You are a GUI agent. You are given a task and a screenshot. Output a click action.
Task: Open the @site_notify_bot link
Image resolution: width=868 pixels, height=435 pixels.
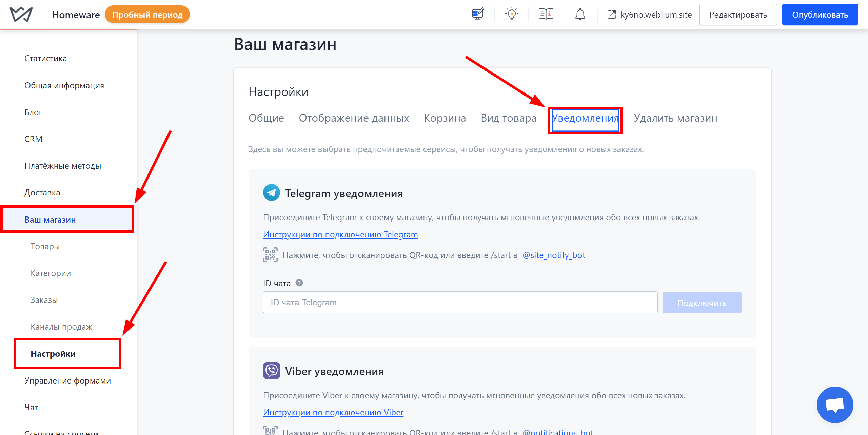(x=554, y=255)
